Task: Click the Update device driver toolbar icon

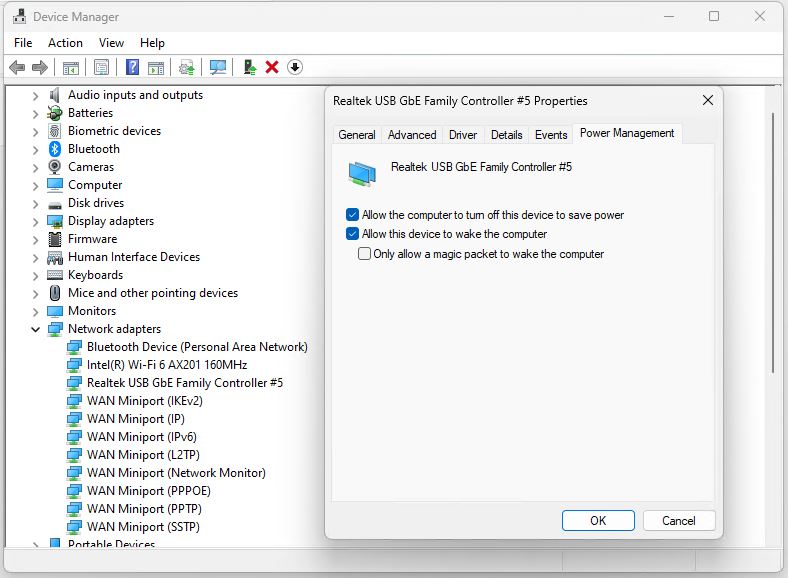Action: pos(187,67)
